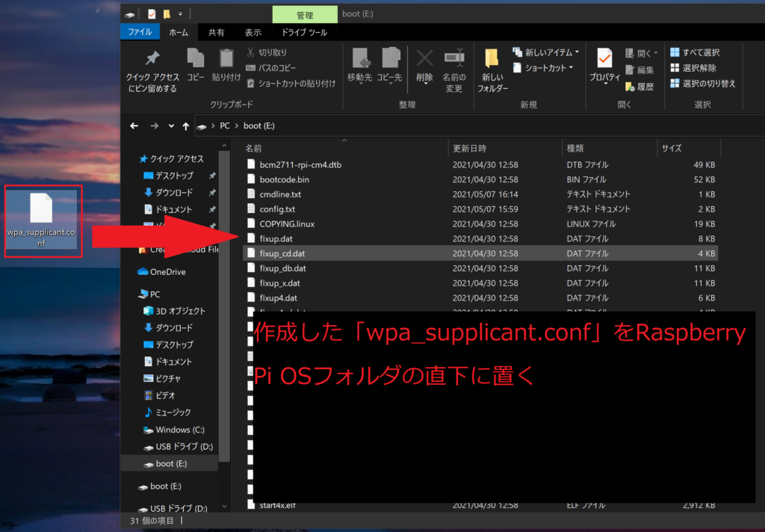Open the Copy to (コピー先) command

pyautogui.click(x=389, y=66)
